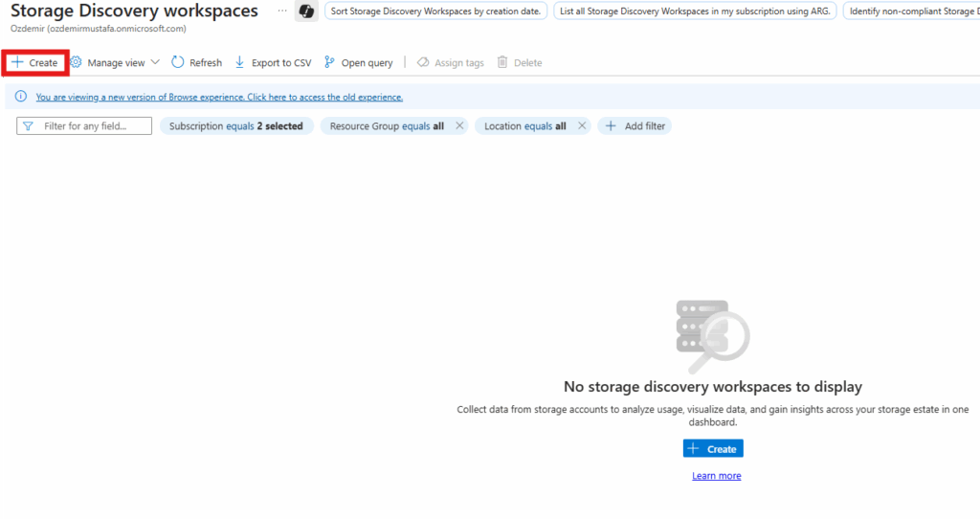Open the Subscription equals 2 selected filter

point(236,125)
